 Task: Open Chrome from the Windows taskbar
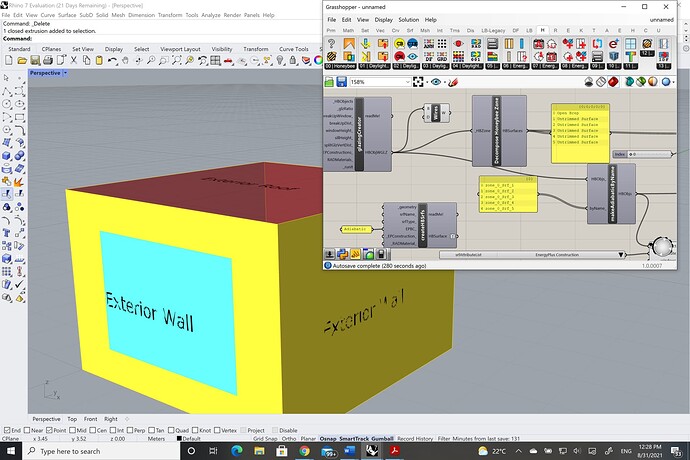click(x=304, y=451)
